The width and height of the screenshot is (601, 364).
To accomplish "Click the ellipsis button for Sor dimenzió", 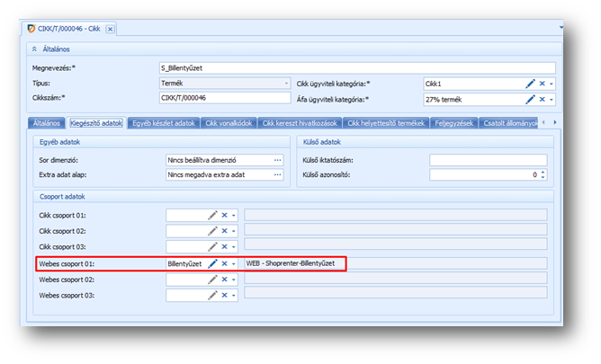I will (277, 160).
